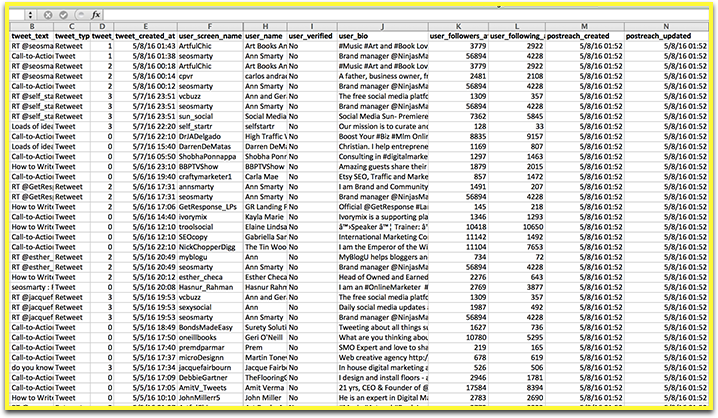Select the GetResponse_LPs screen name cell
718x418 pixels.
point(210,207)
